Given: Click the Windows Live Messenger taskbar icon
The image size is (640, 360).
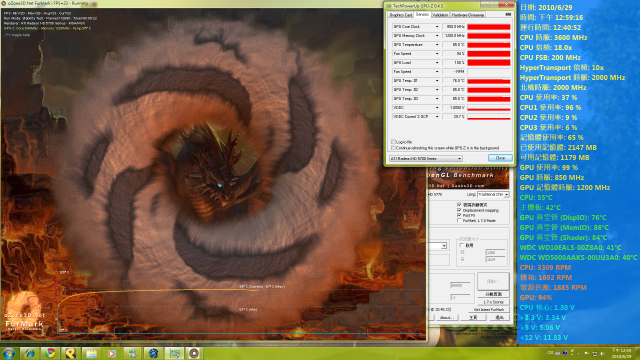Looking at the screenshot, I should pos(132,353).
